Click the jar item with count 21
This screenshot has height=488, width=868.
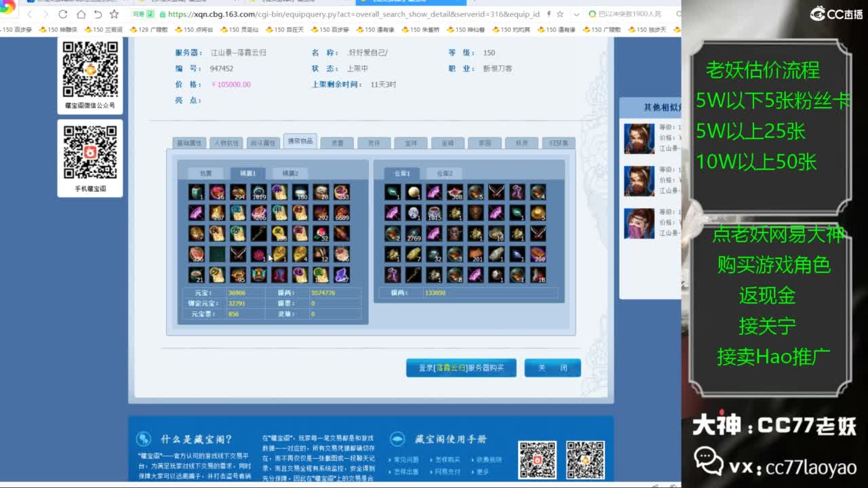[196, 275]
